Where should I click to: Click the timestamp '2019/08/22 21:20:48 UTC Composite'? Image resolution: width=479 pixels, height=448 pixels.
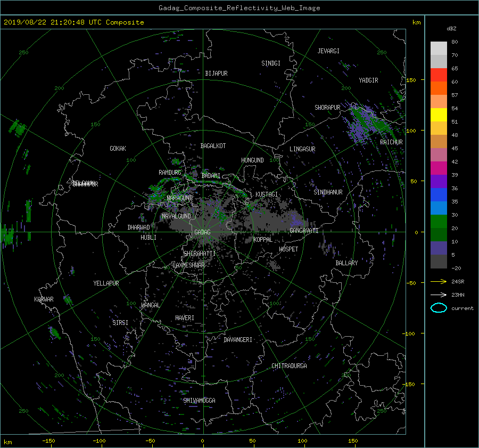(73, 22)
